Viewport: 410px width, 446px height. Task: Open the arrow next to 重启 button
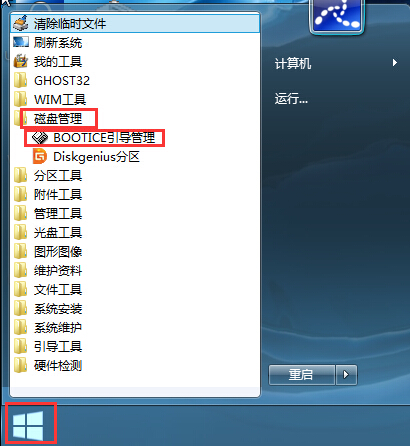pos(346,375)
